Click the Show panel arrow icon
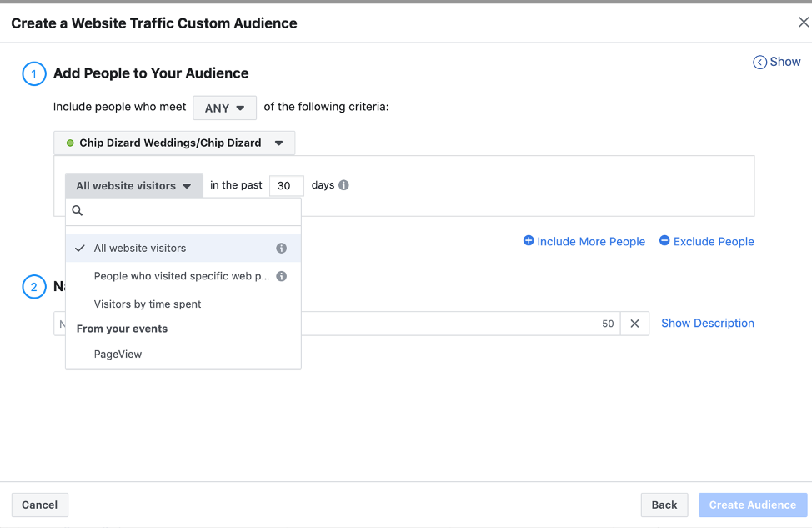812x528 pixels. 759,63
